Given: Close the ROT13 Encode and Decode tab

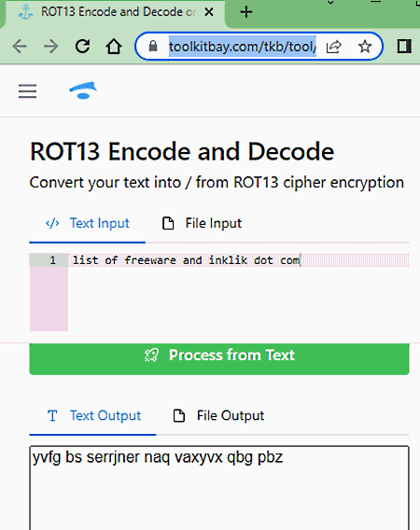Looking at the screenshot, I should (x=209, y=12).
